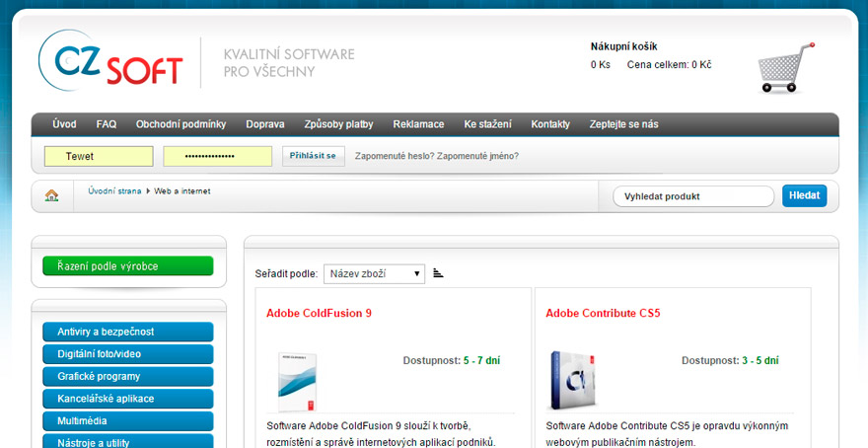Click the Nákupní košík heading
The width and height of the screenshot is (868, 448).
coord(623,47)
